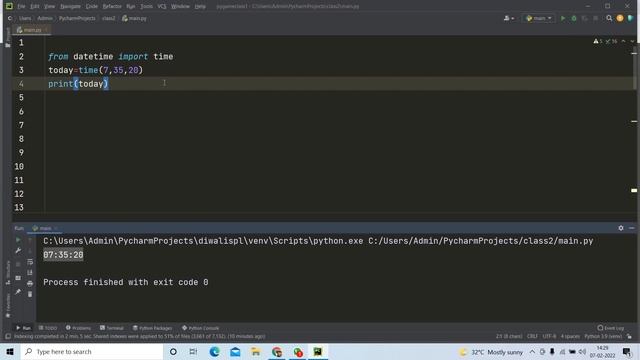This screenshot has height=360, width=640.
Task: Open Run panel gear options
Action: (x=621, y=228)
